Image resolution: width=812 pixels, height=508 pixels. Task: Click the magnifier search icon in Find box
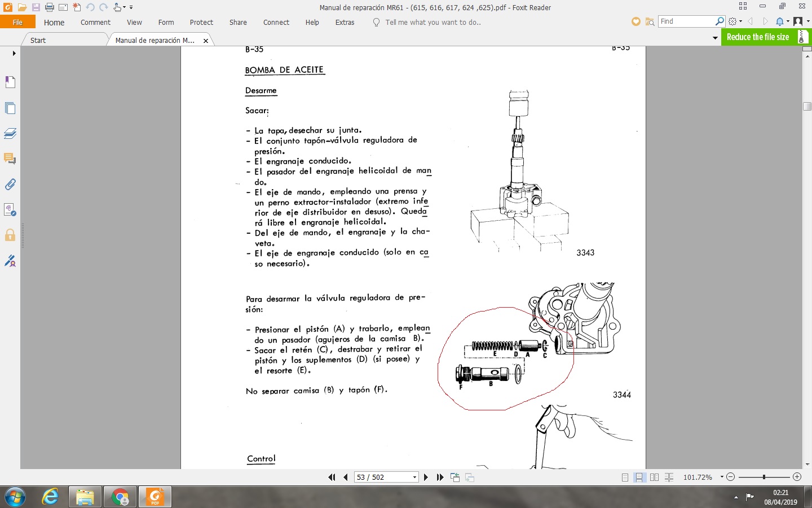click(720, 21)
